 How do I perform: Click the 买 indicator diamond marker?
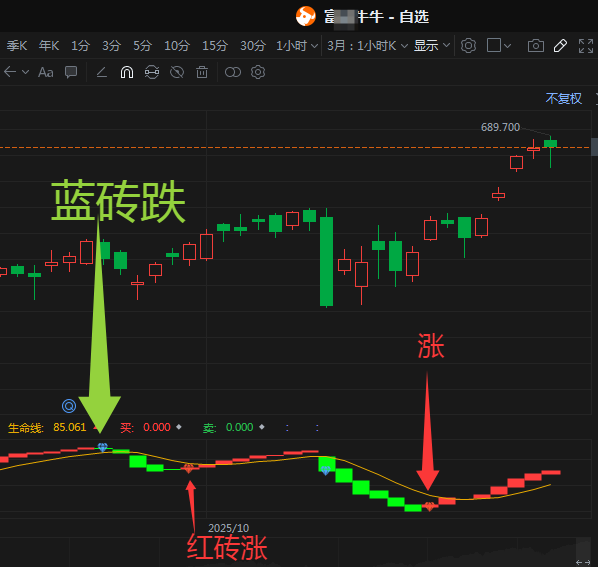178,427
